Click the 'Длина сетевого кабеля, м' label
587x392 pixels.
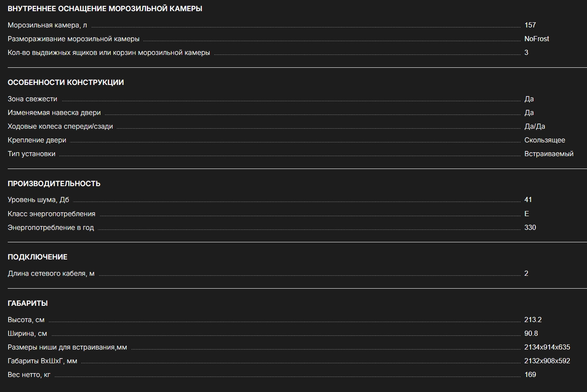(51, 274)
